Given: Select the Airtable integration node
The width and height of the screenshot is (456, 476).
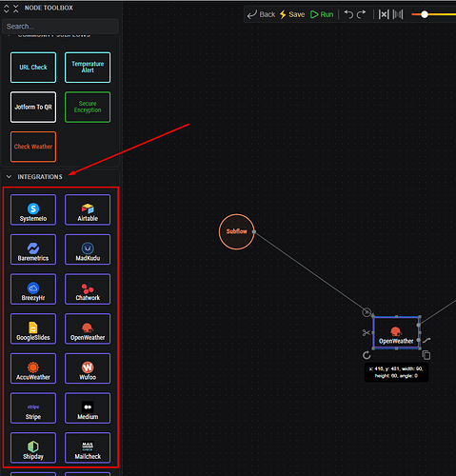Looking at the screenshot, I should pyautogui.click(x=88, y=209).
